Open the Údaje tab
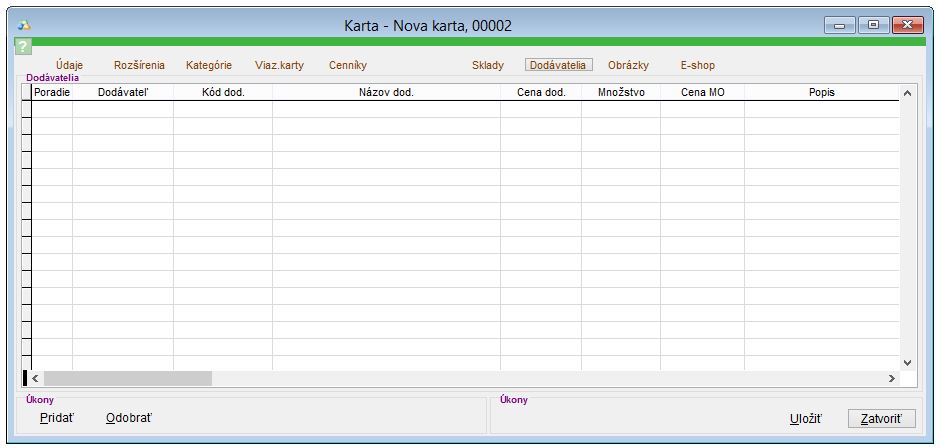 (70, 65)
